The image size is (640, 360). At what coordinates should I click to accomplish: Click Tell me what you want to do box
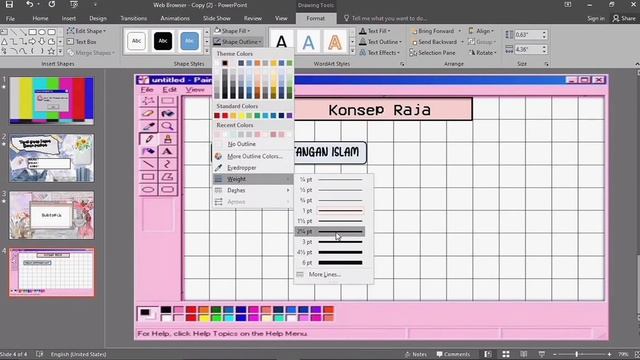(386, 18)
